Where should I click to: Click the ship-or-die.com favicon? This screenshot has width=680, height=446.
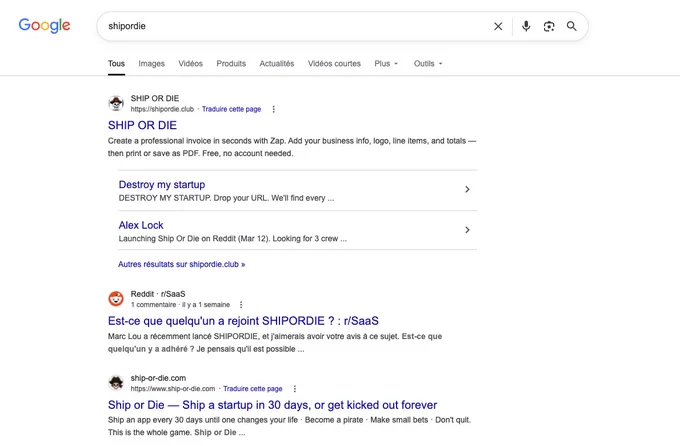click(116, 383)
